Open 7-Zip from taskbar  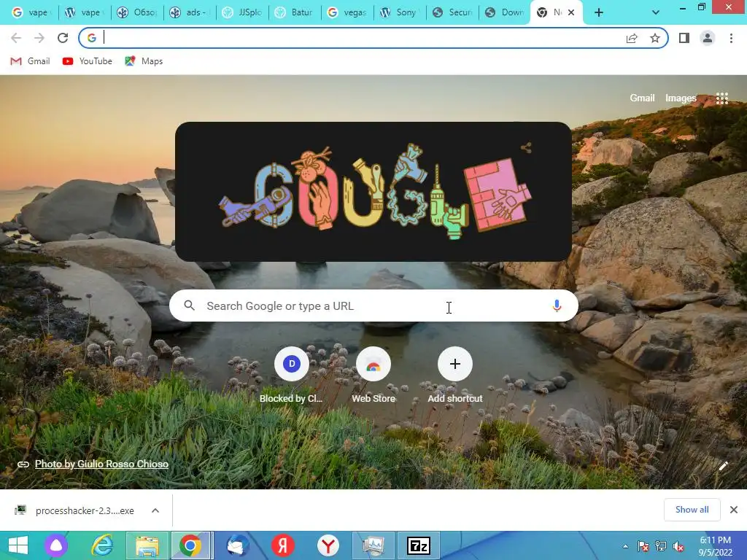(418, 545)
